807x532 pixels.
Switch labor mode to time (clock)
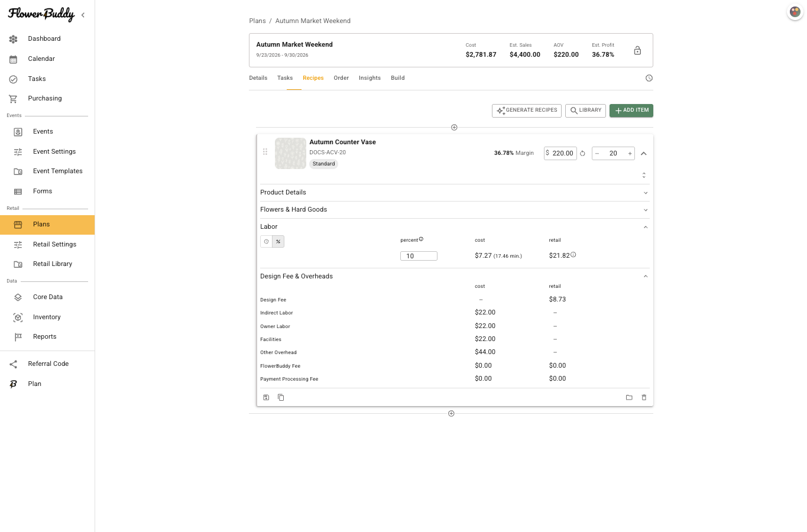(267, 241)
